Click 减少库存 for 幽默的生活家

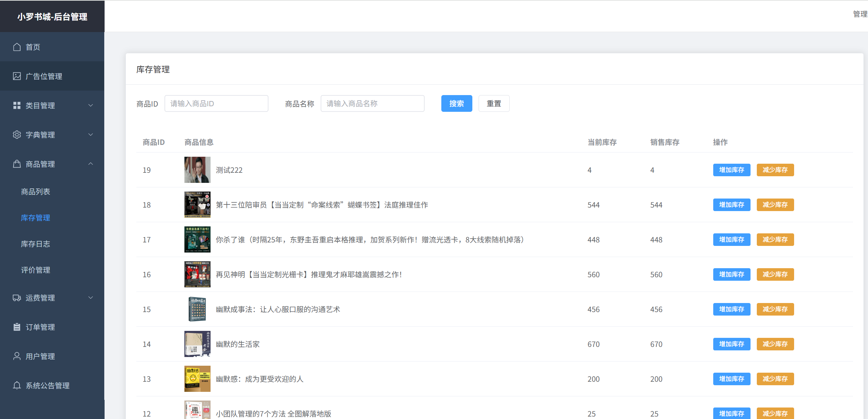click(x=775, y=344)
